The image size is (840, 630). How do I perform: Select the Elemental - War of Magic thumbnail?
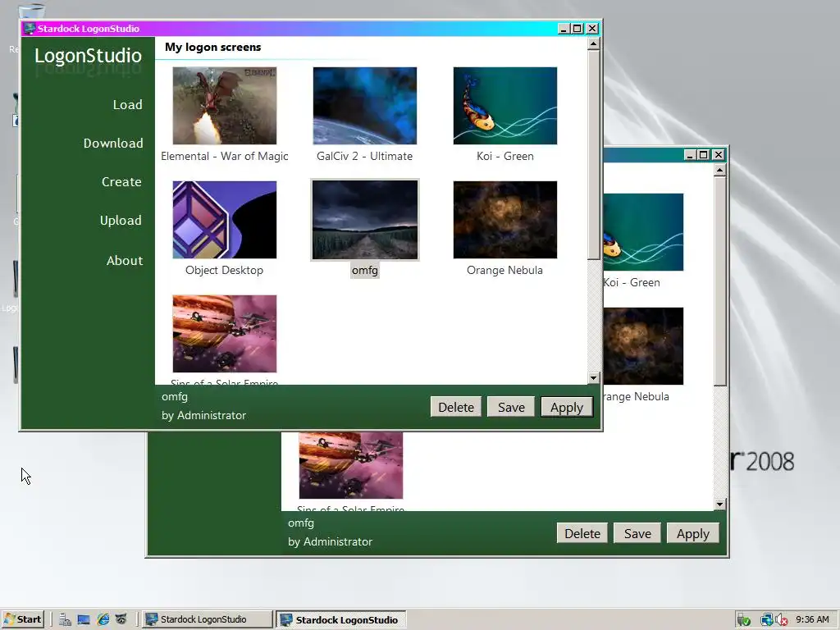click(x=225, y=106)
